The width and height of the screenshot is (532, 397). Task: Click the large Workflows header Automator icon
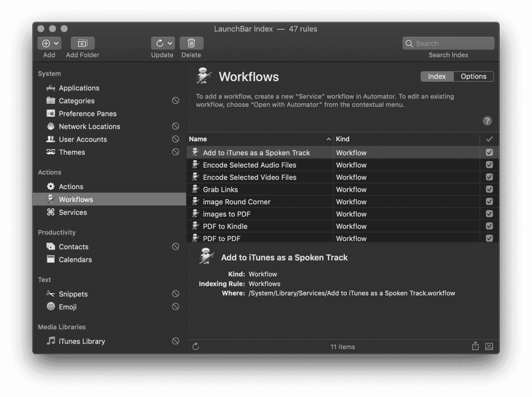(x=204, y=76)
